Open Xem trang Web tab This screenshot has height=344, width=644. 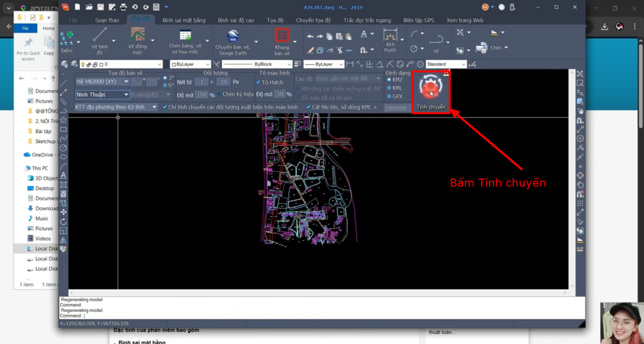click(465, 20)
